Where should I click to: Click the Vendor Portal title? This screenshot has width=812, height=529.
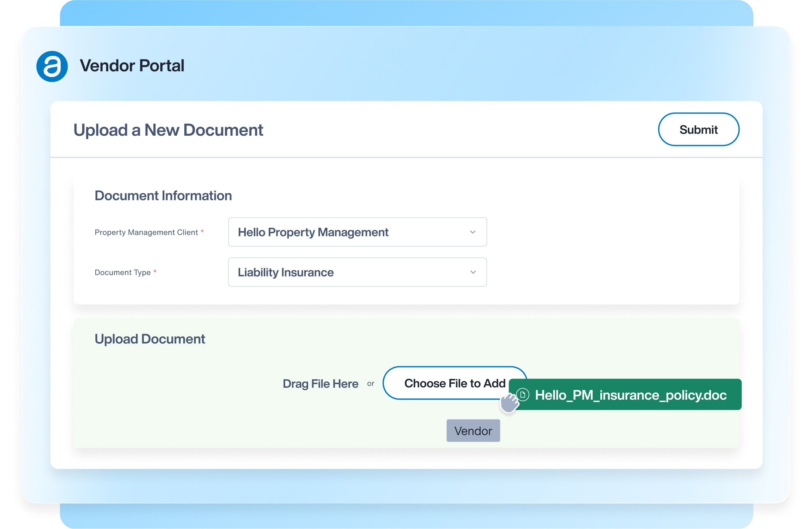tap(132, 66)
